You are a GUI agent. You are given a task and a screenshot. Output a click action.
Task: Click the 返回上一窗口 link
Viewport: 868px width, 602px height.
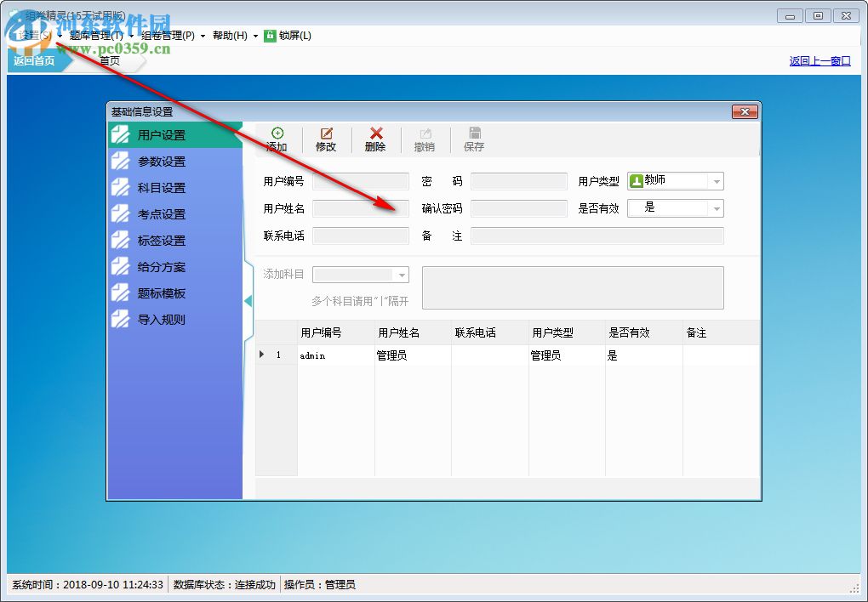pyautogui.click(x=819, y=61)
